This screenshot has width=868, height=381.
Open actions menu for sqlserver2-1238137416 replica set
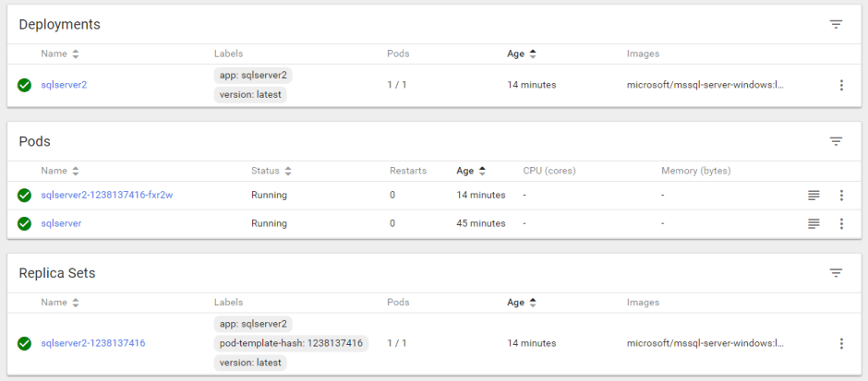coord(841,343)
